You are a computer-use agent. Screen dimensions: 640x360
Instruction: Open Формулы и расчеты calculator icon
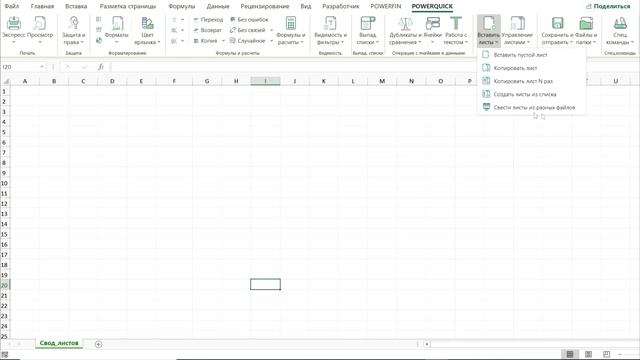291,23
